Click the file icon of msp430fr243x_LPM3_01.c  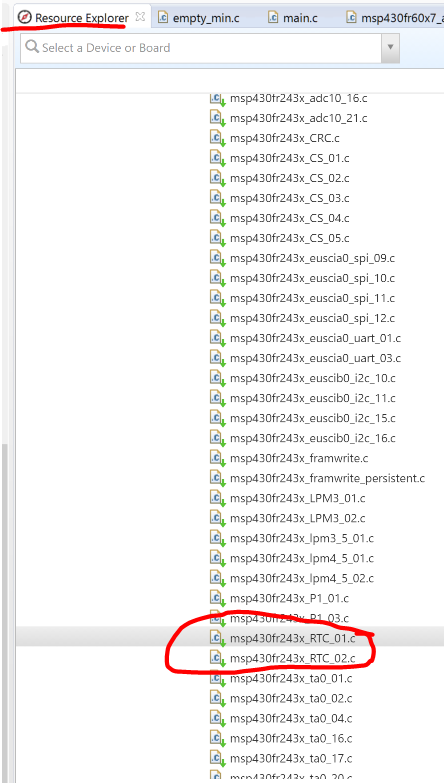click(x=217, y=498)
